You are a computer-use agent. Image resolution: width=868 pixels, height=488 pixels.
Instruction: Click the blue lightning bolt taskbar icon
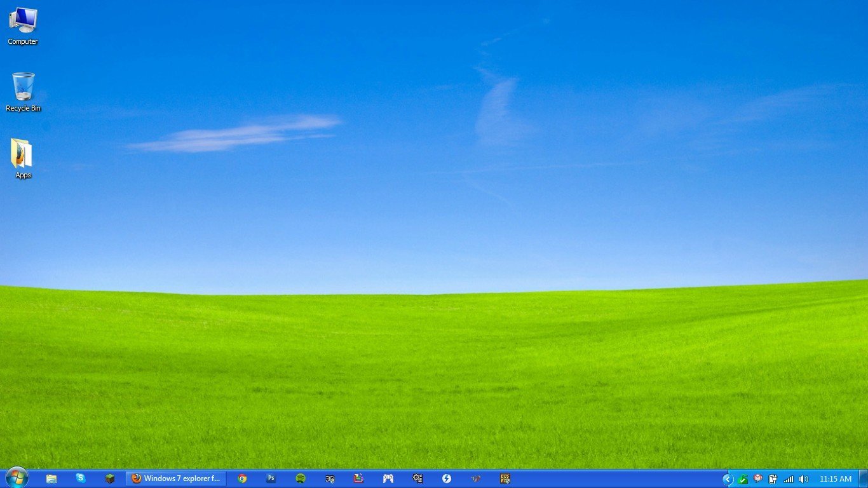447,478
